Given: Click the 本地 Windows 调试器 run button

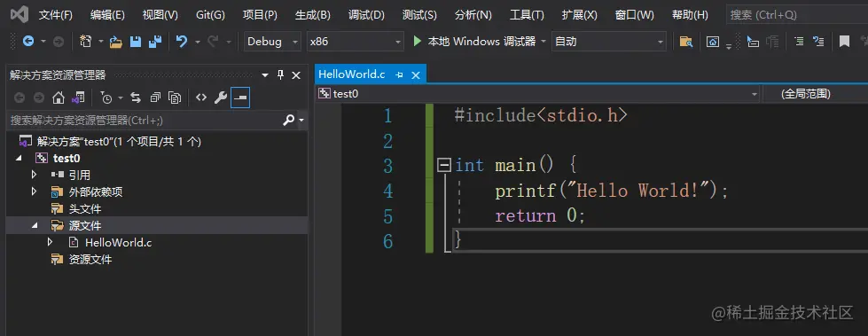Looking at the screenshot, I should point(474,42).
